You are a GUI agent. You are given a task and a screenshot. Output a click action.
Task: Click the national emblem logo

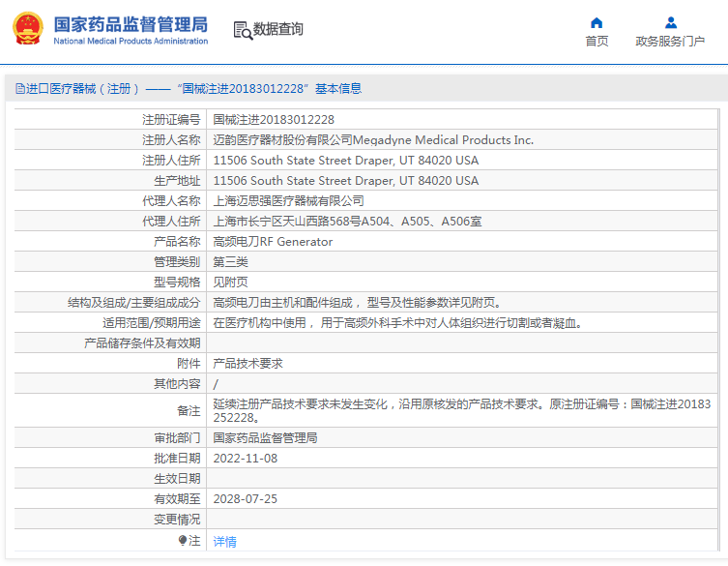pos(27,28)
